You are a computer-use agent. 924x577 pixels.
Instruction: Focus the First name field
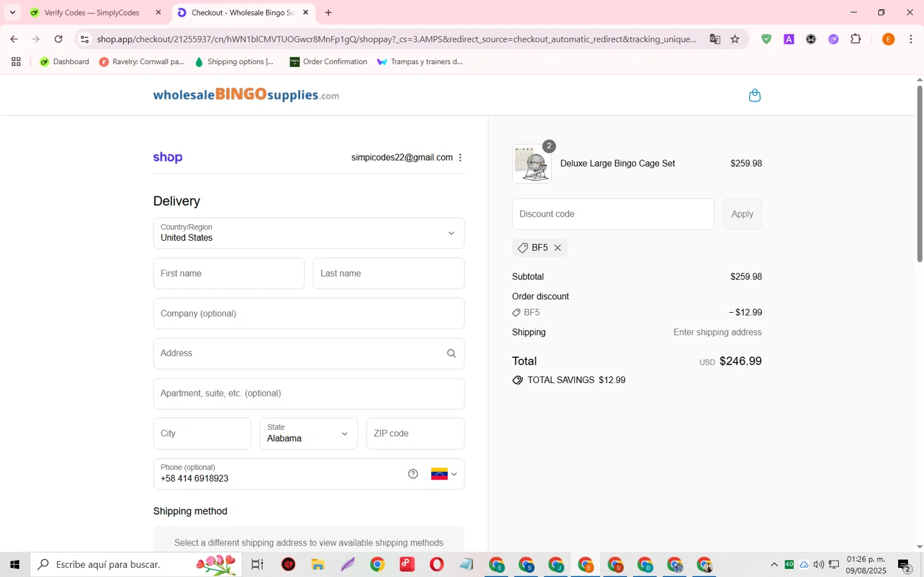click(229, 273)
